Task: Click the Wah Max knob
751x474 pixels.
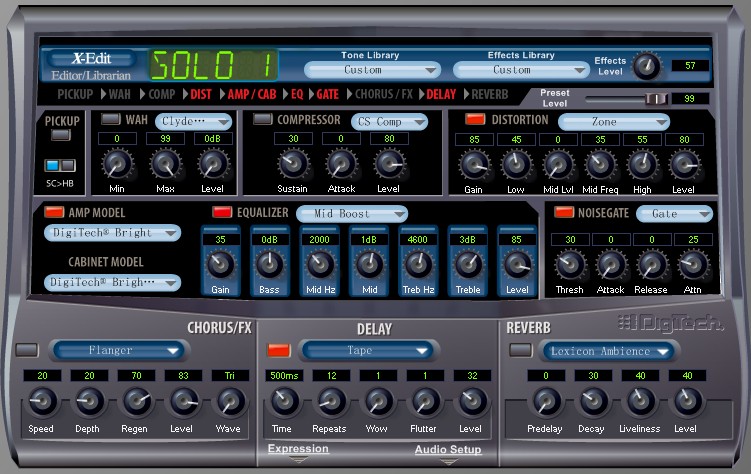Action: tap(165, 164)
